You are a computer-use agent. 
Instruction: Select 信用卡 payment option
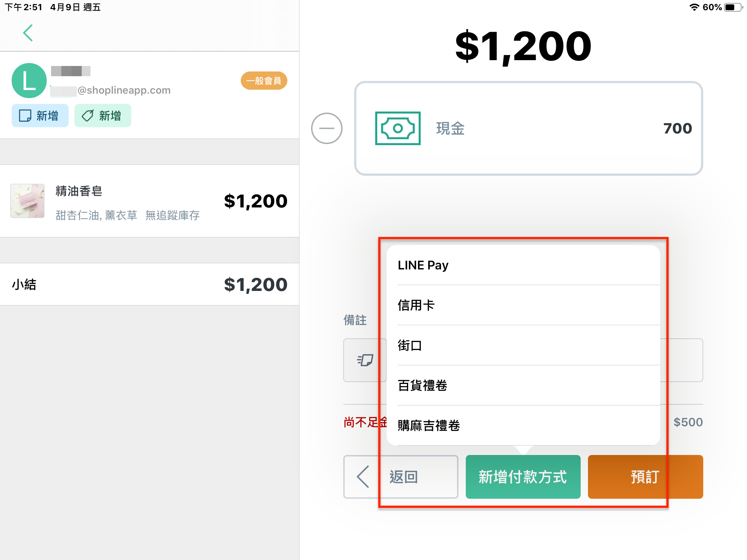[523, 305]
